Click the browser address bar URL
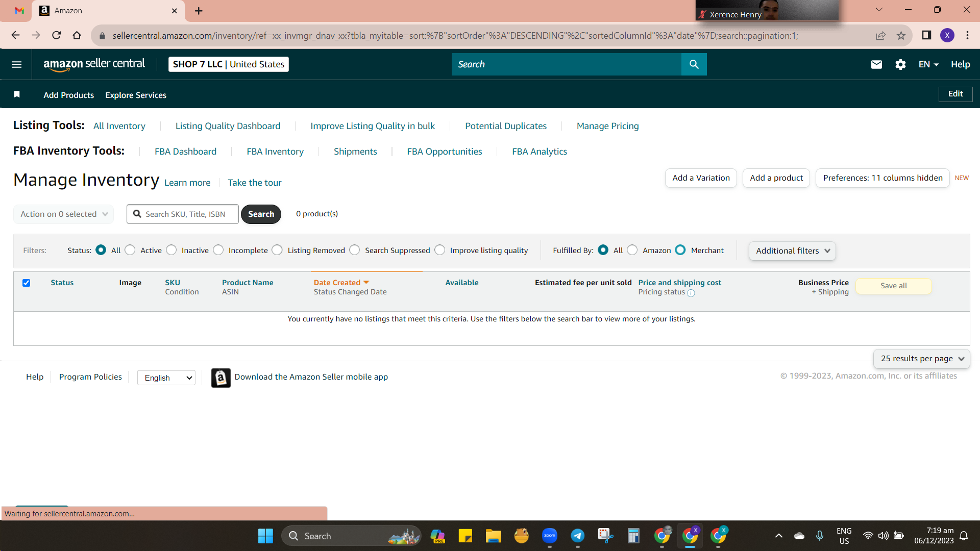The width and height of the screenshot is (980, 551). (455, 36)
